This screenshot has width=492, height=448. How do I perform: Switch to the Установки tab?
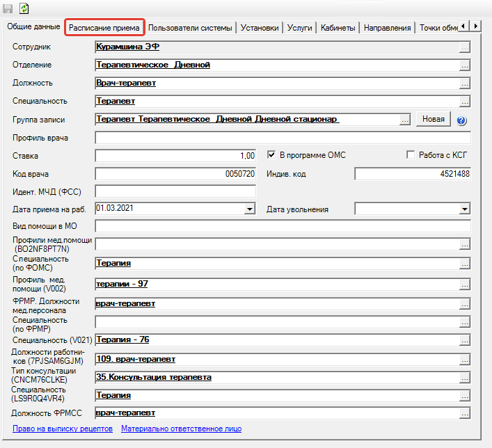pyautogui.click(x=260, y=28)
